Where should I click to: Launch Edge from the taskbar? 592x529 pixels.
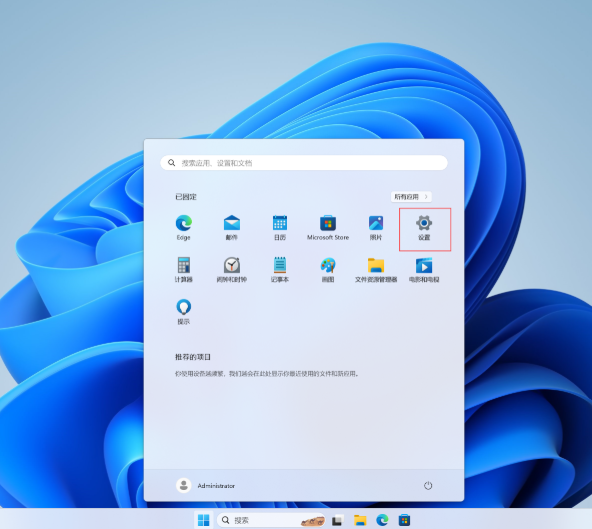(382, 520)
